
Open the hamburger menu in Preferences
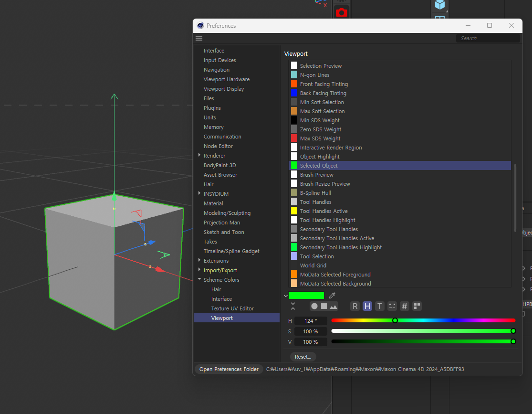199,38
